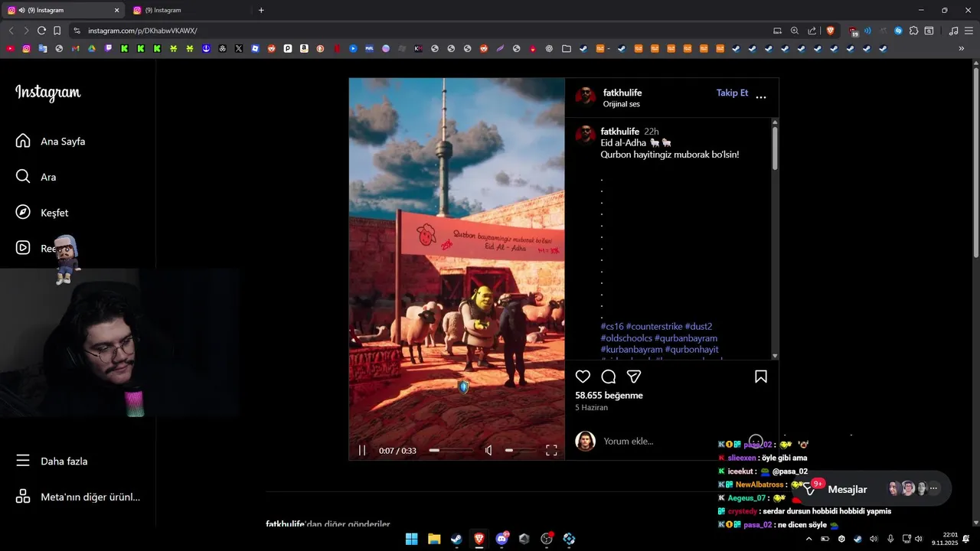Open the #oldschoolcs hashtag
Image resolution: width=980 pixels, height=551 pixels.
626,338
